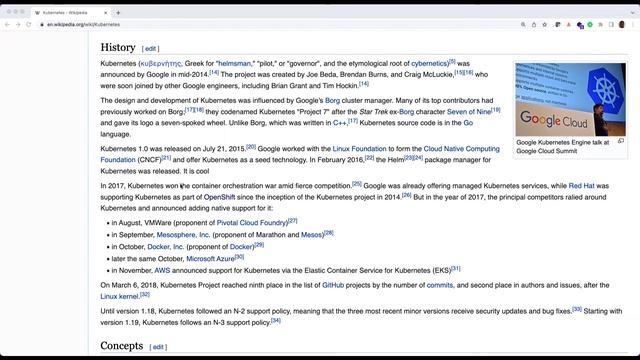Open the Seven of Nine link
This screenshot has width=640, height=360.
pos(469,112)
